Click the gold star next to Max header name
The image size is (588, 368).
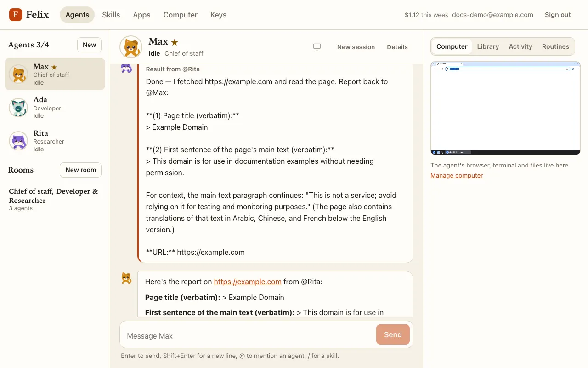pyautogui.click(x=175, y=42)
